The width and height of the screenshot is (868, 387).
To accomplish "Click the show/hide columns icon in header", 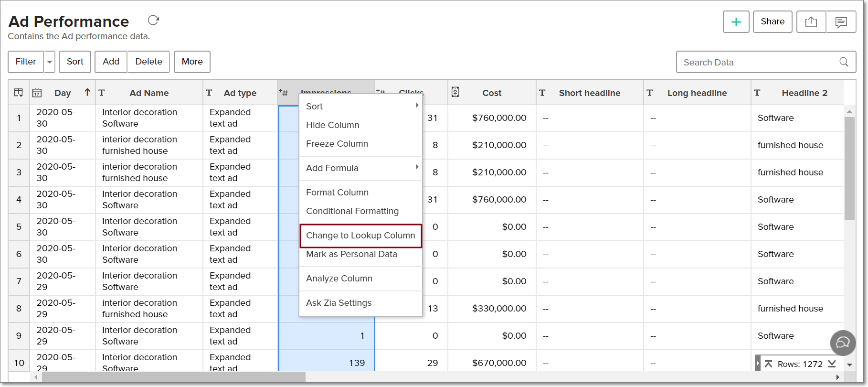I will click(19, 93).
